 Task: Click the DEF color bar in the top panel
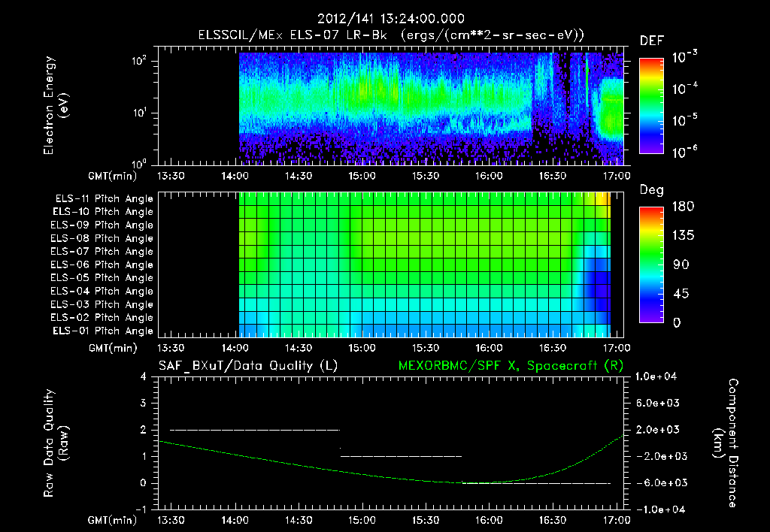tap(651, 106)
